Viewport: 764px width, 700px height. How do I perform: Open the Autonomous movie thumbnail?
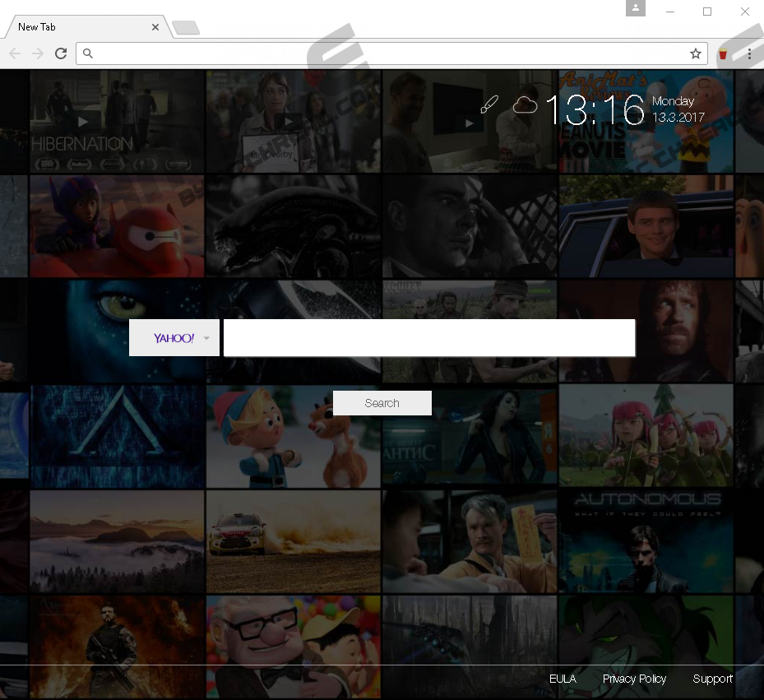pyautogui.click(x=646, y=541)
